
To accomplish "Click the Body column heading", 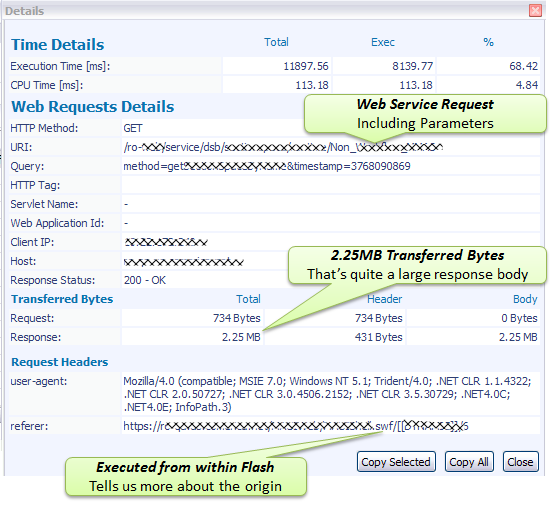I will 525,299.
